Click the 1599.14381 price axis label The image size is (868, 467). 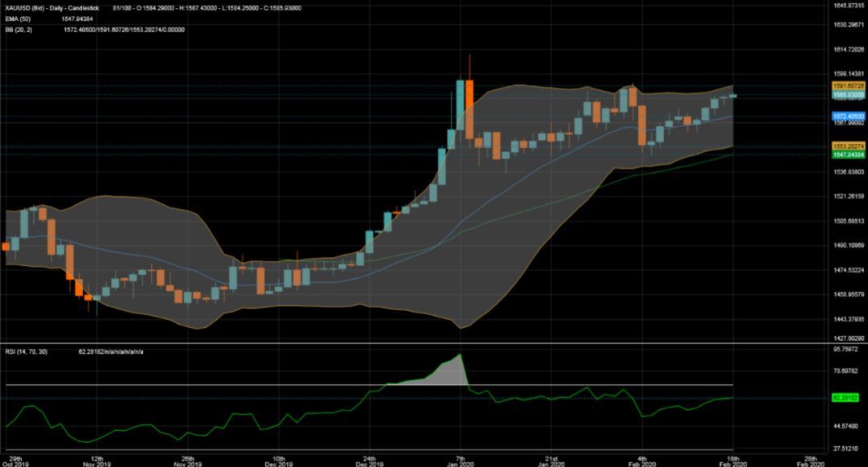pos(849,74)
